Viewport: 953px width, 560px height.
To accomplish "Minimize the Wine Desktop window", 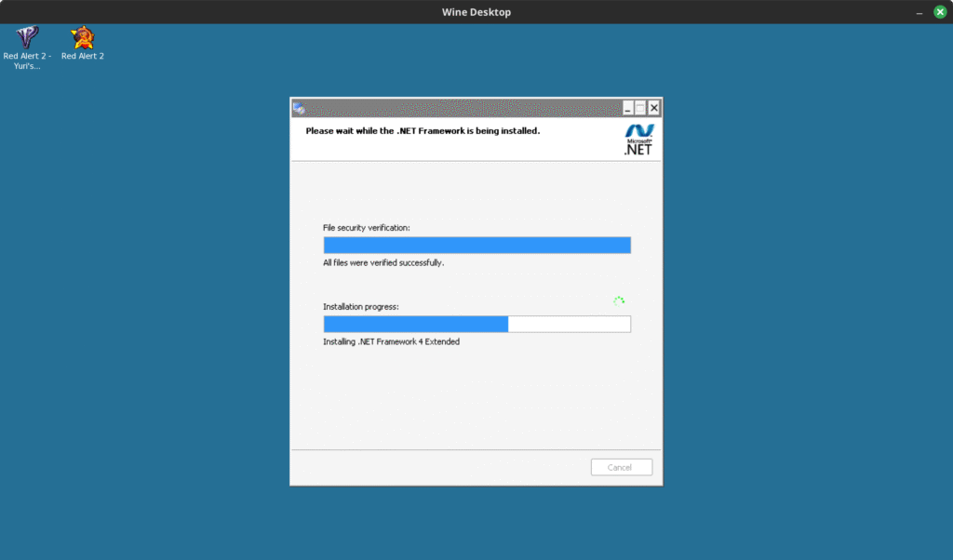I will tap(919, 12).
